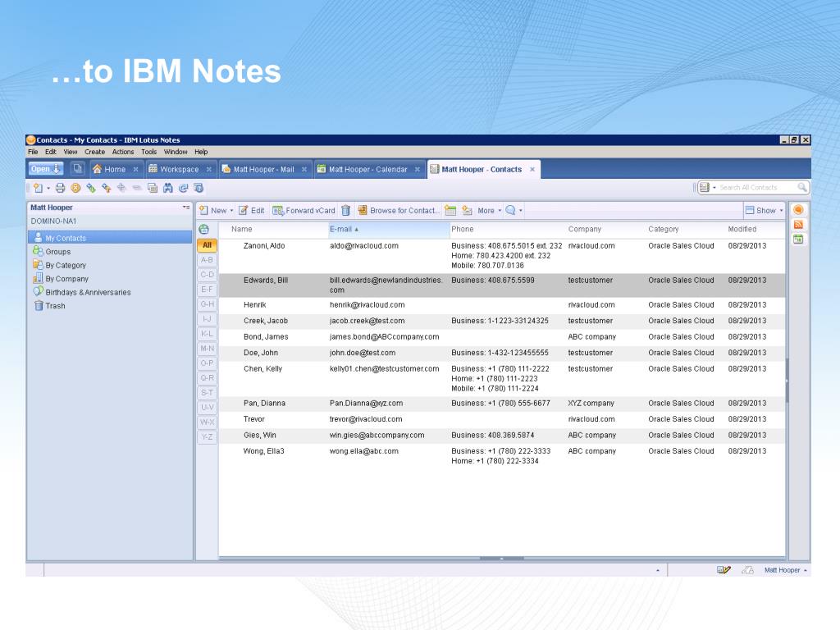
Task: Select the All index filter
Action: coord(207,244)
